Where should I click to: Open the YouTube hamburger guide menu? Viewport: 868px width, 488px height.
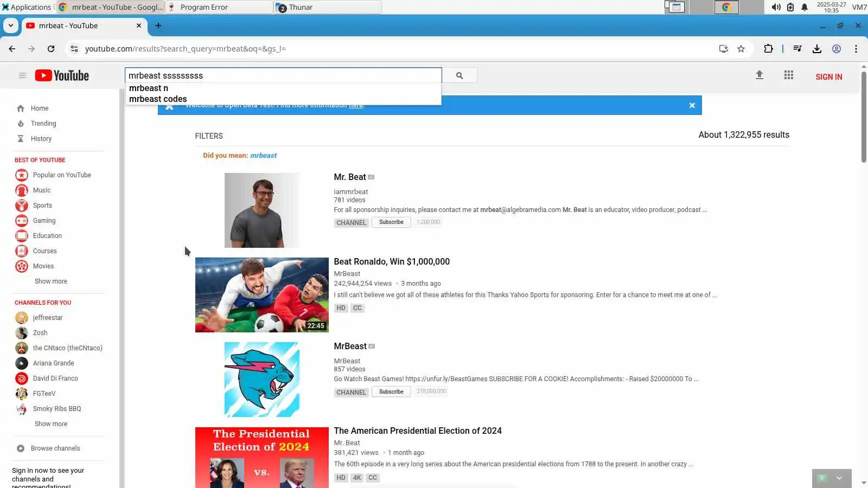(x=22, y=75)
